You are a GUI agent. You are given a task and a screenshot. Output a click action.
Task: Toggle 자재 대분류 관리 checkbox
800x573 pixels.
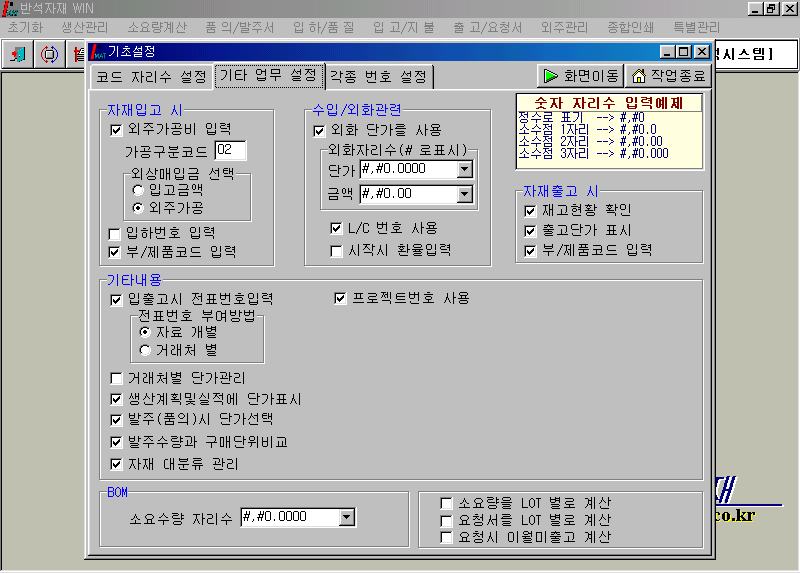116,464
